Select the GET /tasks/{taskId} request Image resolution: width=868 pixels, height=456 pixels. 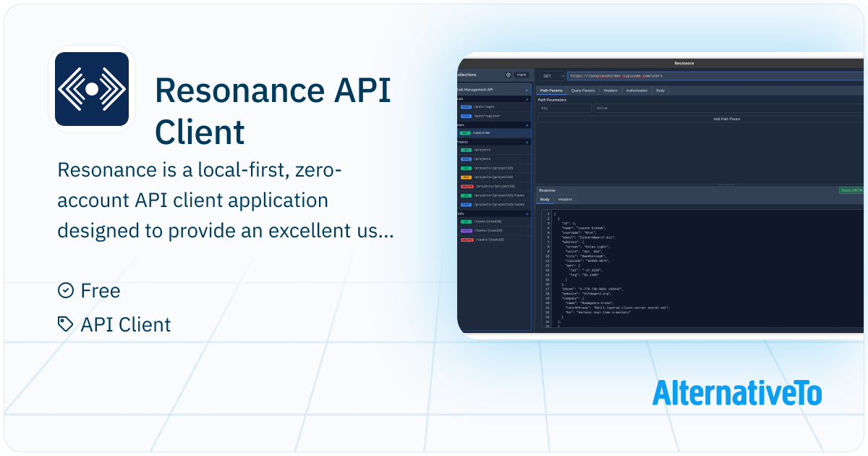coord(494,221)
